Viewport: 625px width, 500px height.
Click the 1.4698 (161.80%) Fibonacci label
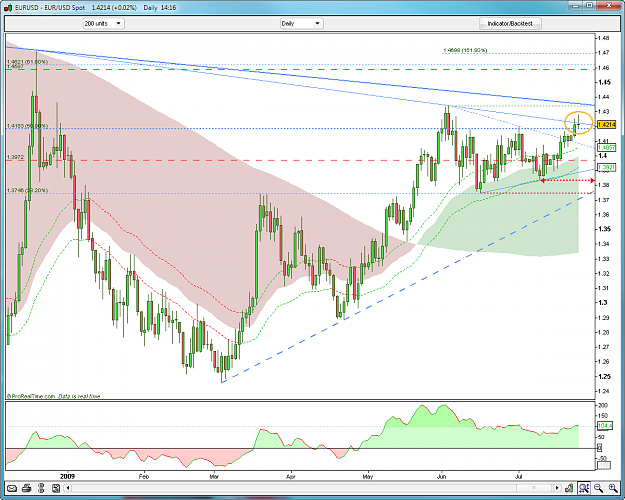(465, 50)
